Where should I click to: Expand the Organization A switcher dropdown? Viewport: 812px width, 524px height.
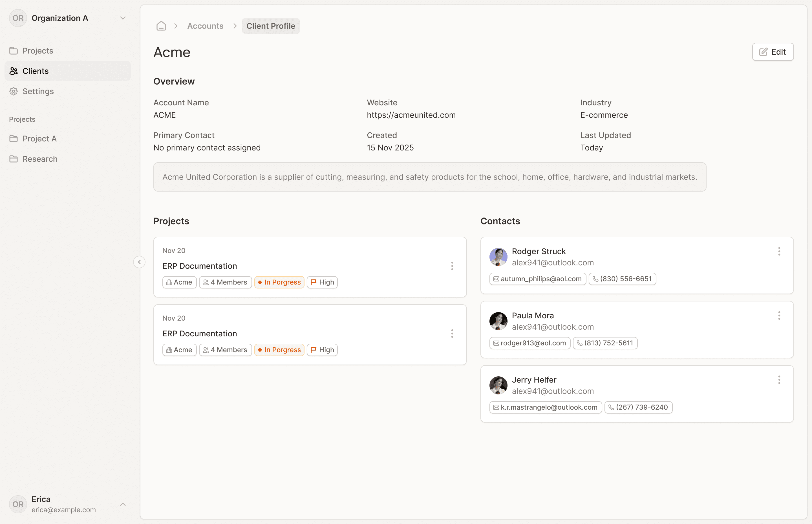[123, 18]
